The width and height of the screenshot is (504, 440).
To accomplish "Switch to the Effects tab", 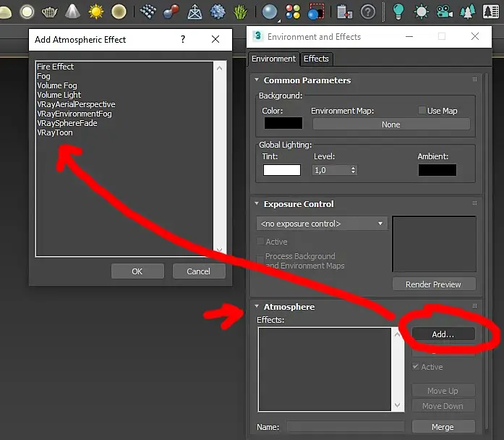I will [316, 59].
